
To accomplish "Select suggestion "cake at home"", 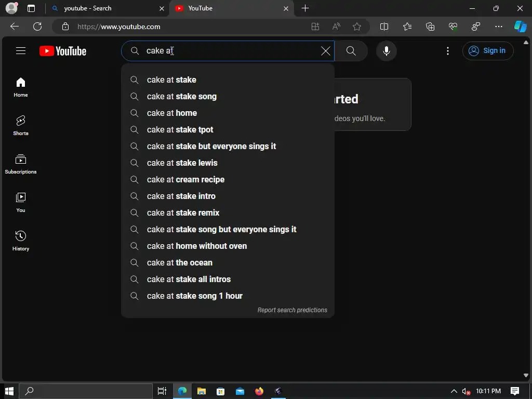I will click(x=228, y=113).
